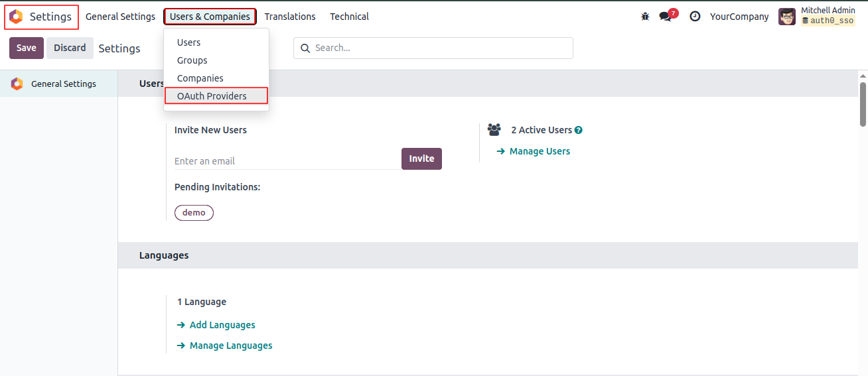868x376 pixels.
Task: Open the YourCompany company switcher
Action: (x=739, y=17)
